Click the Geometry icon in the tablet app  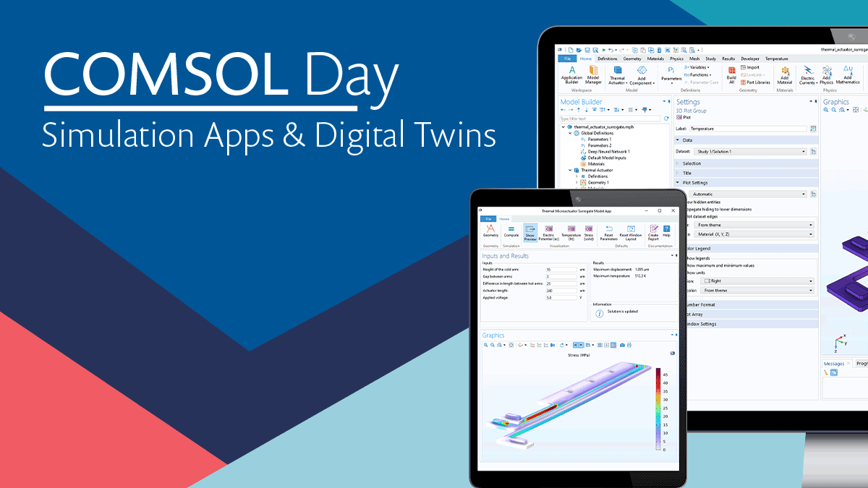click(x=490, y=231)
